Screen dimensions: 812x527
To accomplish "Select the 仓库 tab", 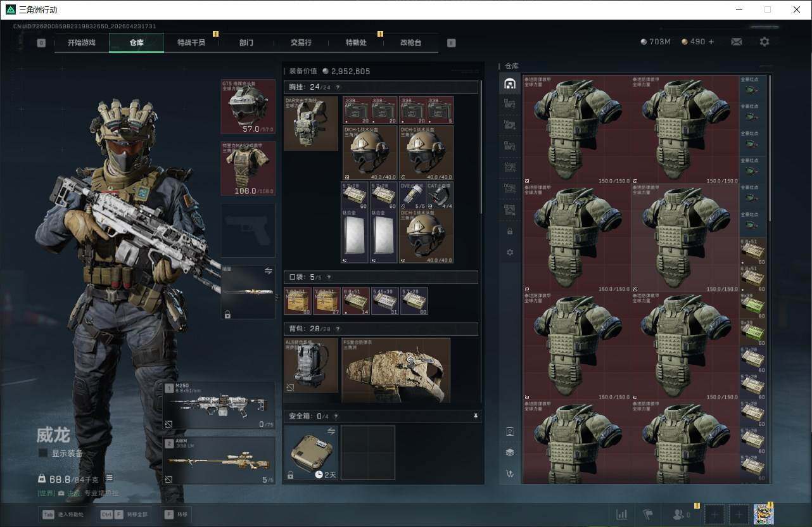I will click(137, 42).
